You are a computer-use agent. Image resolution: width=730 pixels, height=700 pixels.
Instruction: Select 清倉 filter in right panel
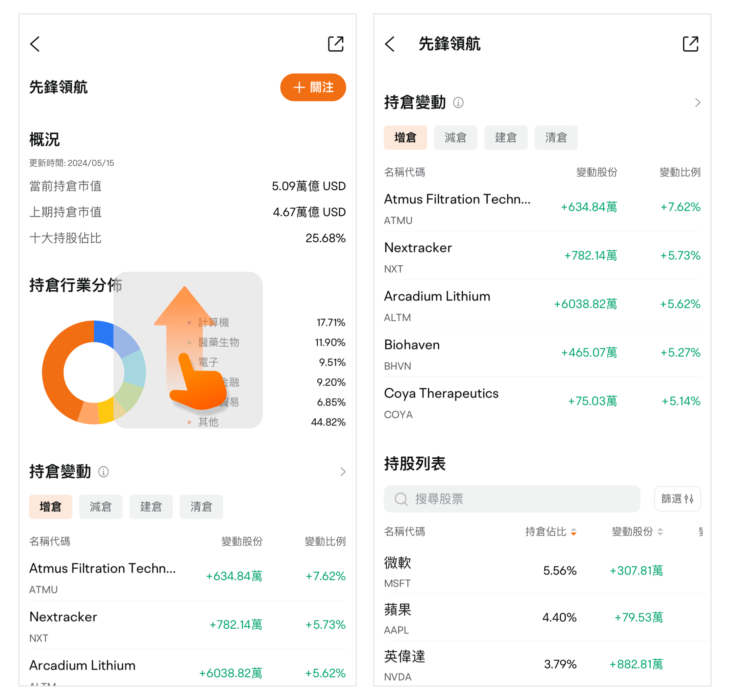556,138
